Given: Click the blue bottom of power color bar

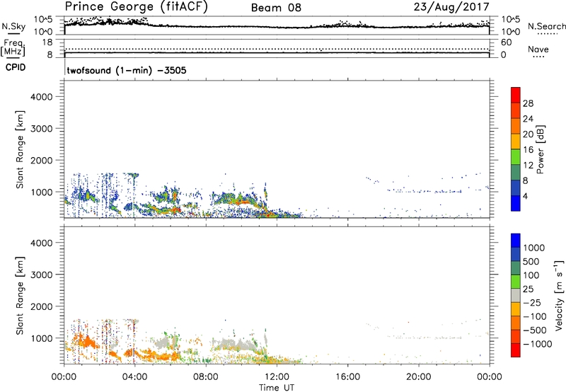Looking at the screenshot, I should (516, 203).
